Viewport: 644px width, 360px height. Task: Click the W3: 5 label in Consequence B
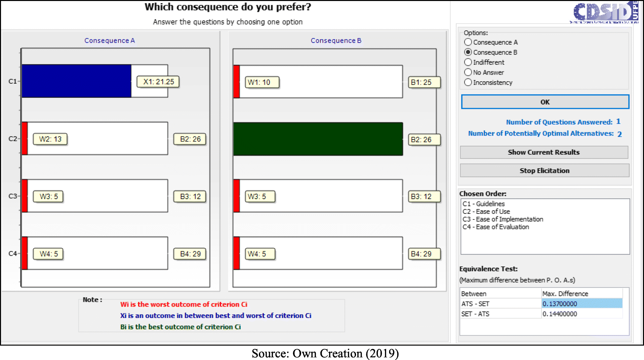[x=260, y=196]
